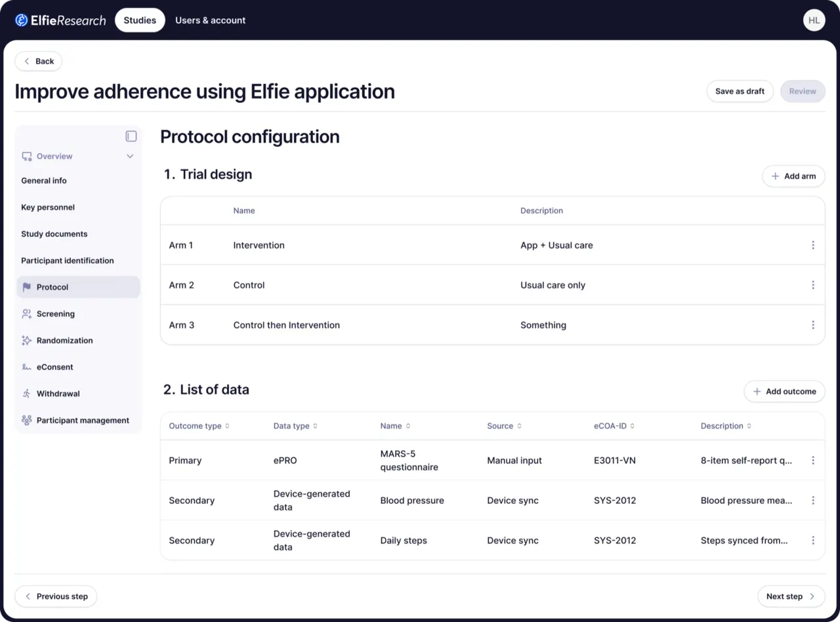Viewport: 840px width, 622px height.
Task: Click the 'E3011-VN' eCOA-ID cell
Action: [615, 461]
